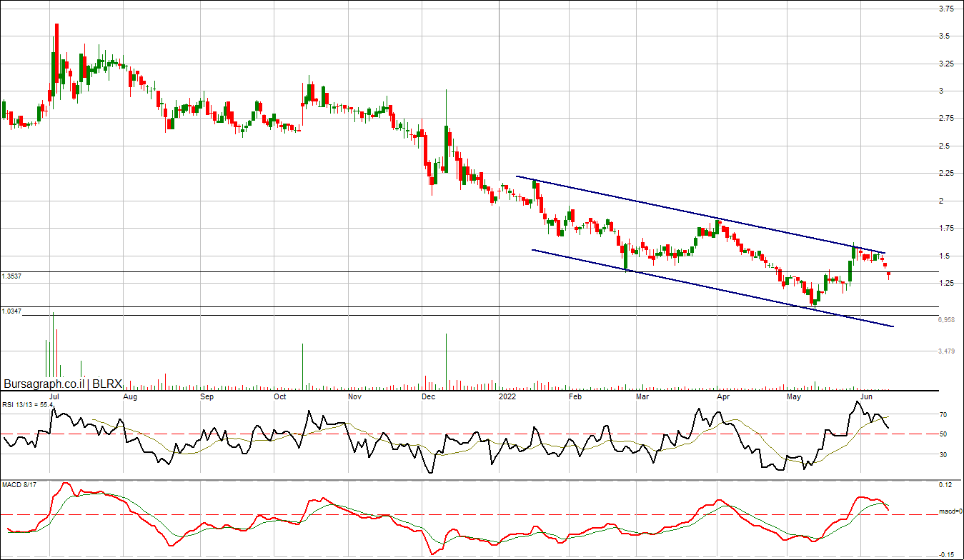The width and height of the screenshot is (964, 560).
Task: Click the tallest volume bar in early July
Action: pyautogui.click(x=53, y=350)
